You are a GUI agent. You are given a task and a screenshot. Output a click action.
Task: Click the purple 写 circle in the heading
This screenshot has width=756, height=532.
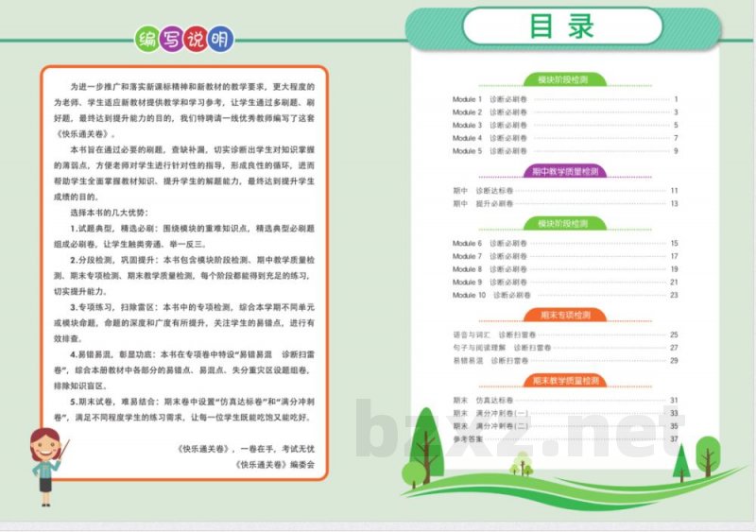pos(171,39)
